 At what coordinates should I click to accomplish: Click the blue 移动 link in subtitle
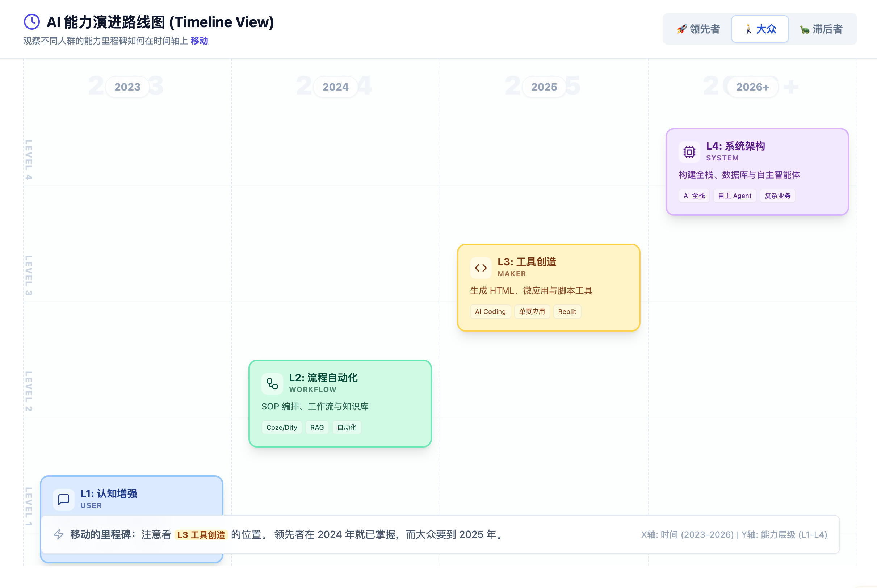click(x=199, y=41)
